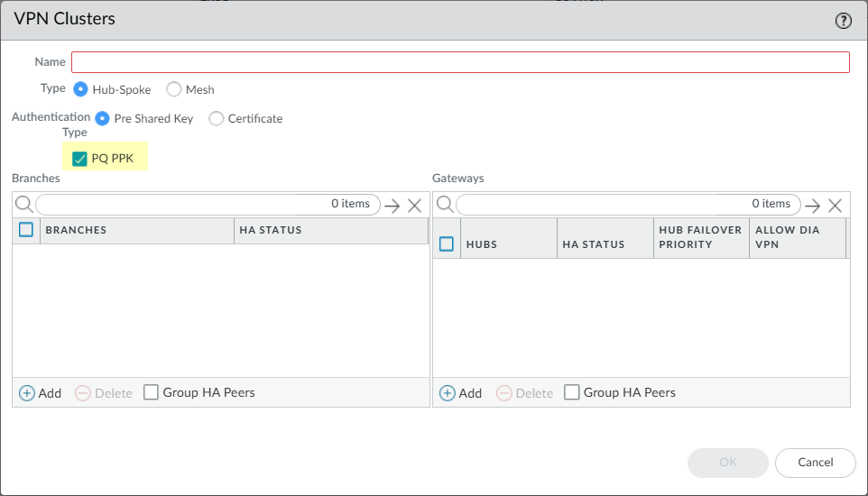Uncheck the PQ PPK checkbox
This screenshot has height=496, width=868.
tap(80, 159)
